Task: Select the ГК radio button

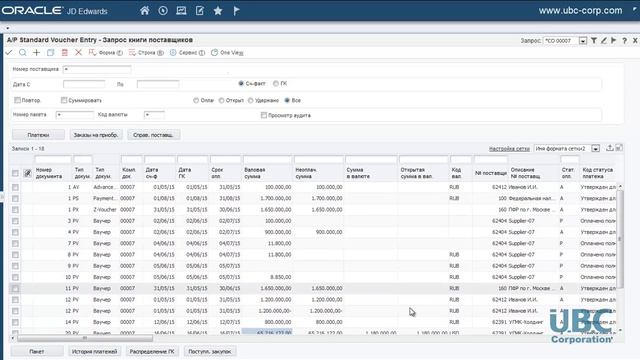Action: point(276,83)
